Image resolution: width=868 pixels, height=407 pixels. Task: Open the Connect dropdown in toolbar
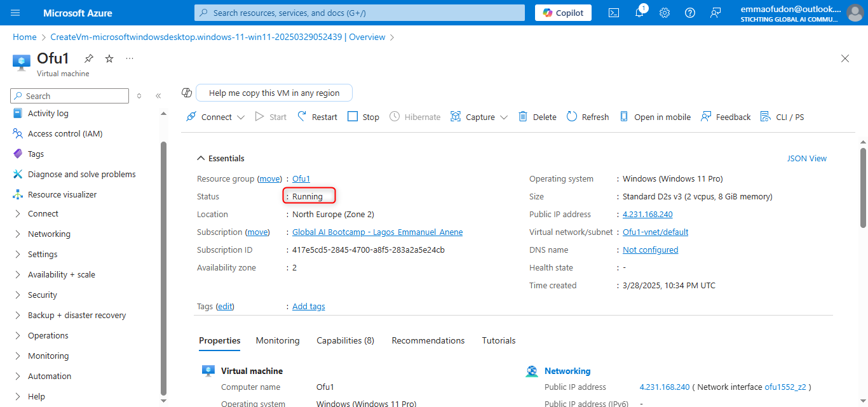[215, 117]
